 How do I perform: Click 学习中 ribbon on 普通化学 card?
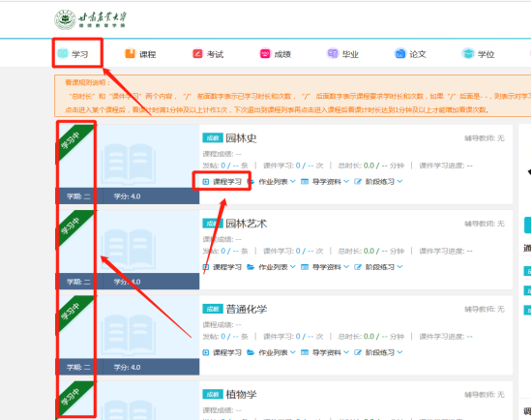coord(71,312)
